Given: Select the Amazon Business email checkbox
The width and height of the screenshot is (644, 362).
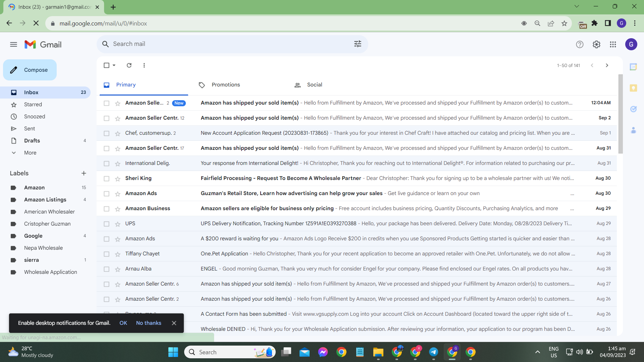Looking at the screenshot, I should 107,209.
